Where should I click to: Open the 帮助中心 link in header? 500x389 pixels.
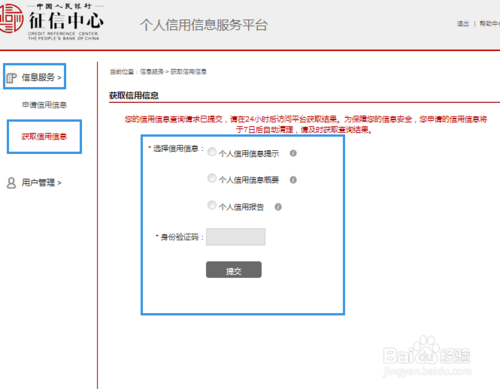(x=490, y=24)
